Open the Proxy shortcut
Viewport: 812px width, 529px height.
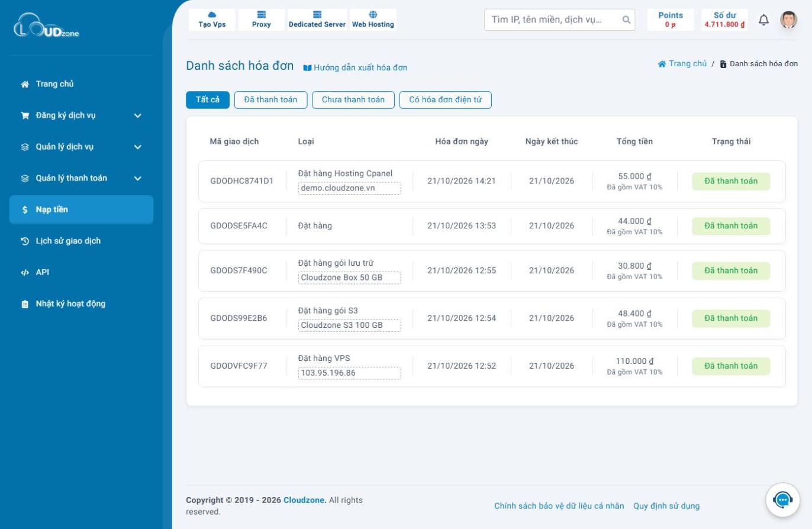[261, 20]
